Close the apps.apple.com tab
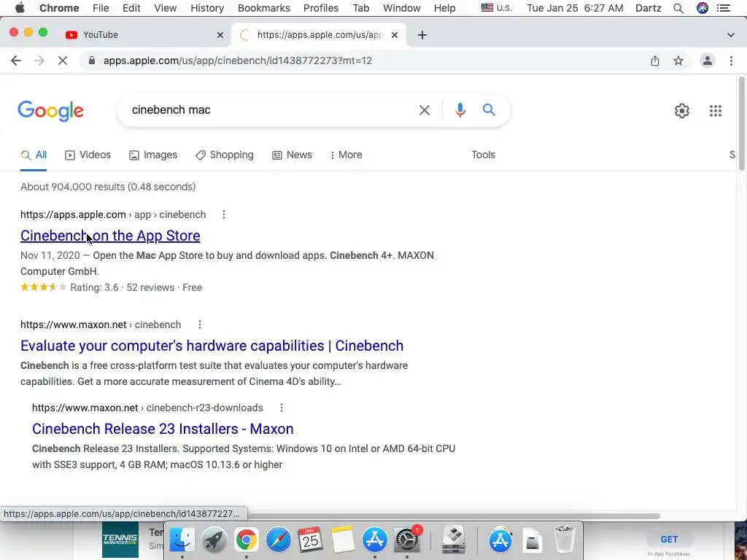This screenshot has height=560, width=747. (x=395, y=35)
